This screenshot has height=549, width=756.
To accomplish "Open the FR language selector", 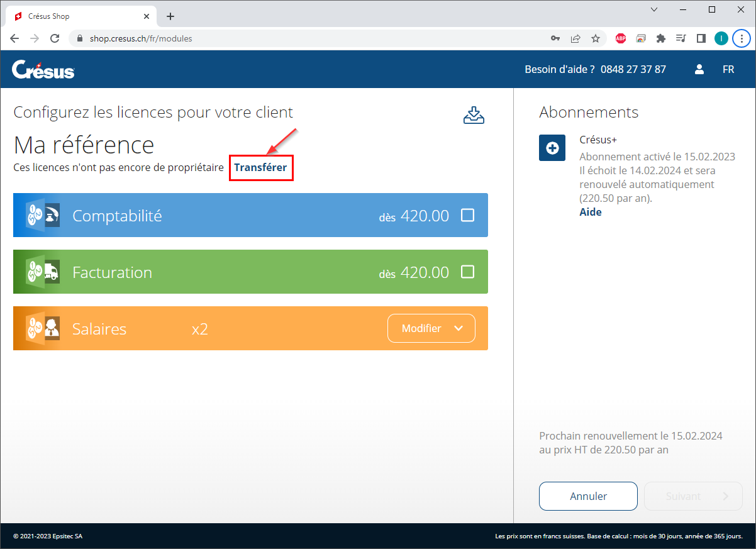I will coord(728,69).
